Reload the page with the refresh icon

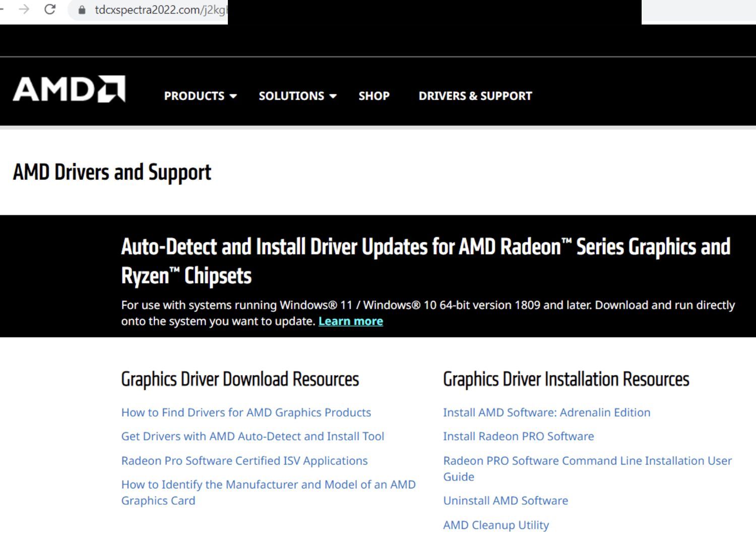point(50,9)
